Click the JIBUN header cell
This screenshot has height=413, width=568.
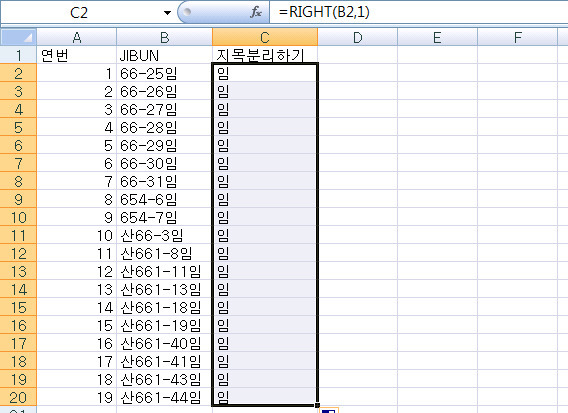pyautogui.click(x=164, y=55)
